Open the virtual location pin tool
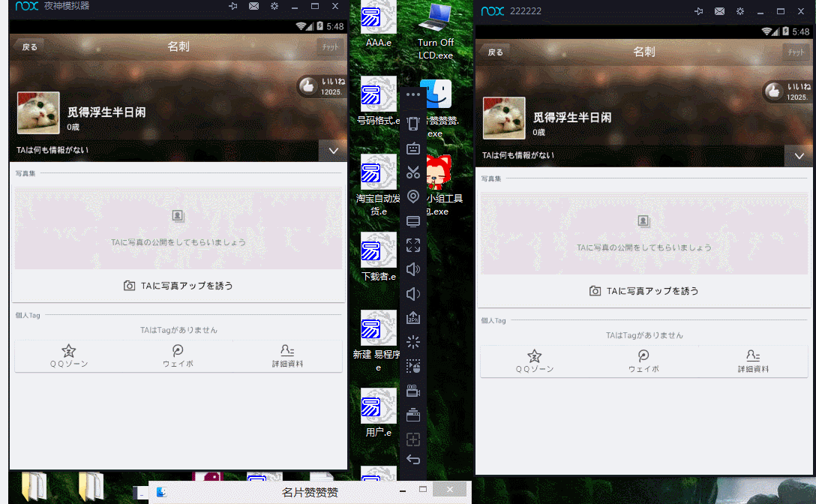The height and width of the screenshot is (504, 816). point(413,196)
